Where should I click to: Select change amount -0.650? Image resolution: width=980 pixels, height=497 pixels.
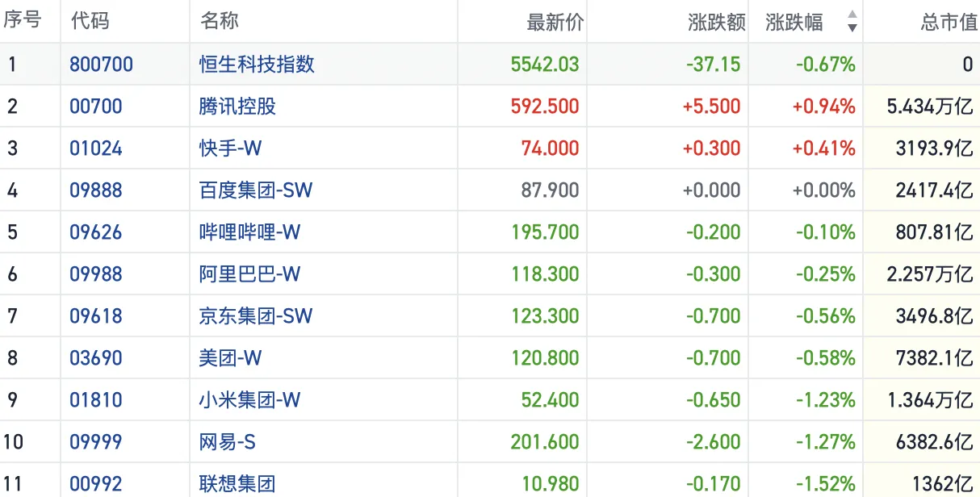click(x=713, y=400)
